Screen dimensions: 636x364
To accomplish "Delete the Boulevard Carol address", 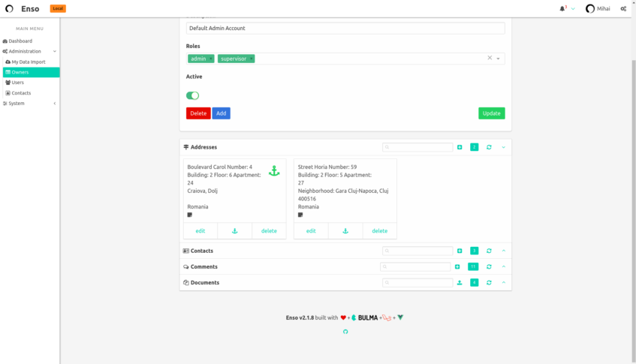I will 269,230.
